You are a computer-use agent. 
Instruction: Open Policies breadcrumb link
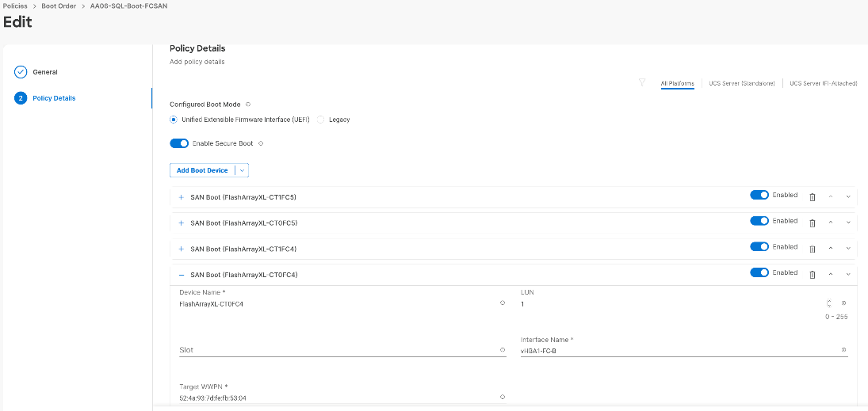click(x=16, y=6)
